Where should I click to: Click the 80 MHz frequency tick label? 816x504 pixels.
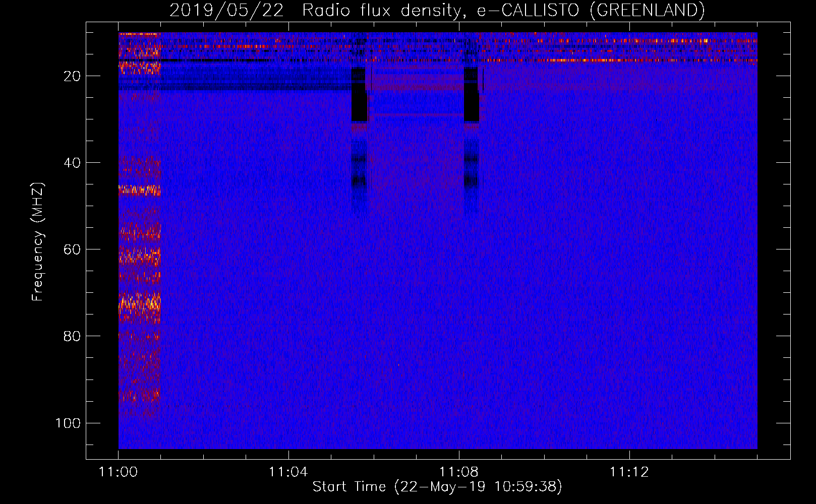coord(72,336)
